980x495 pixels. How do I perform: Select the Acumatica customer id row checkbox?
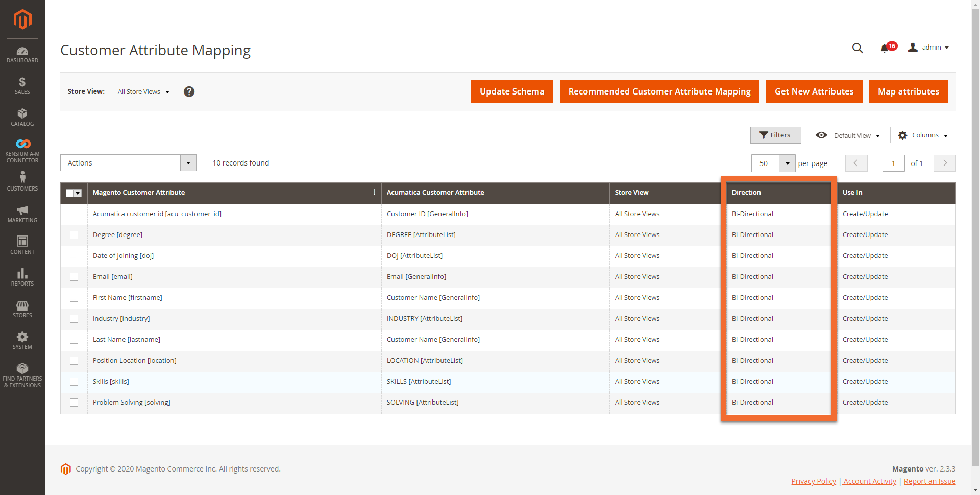coord(74,214)
